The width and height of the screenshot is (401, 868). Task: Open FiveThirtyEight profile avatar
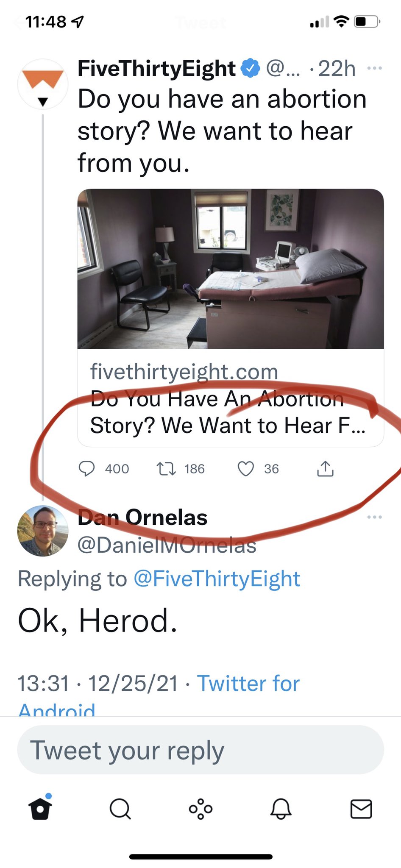point(42,84)
